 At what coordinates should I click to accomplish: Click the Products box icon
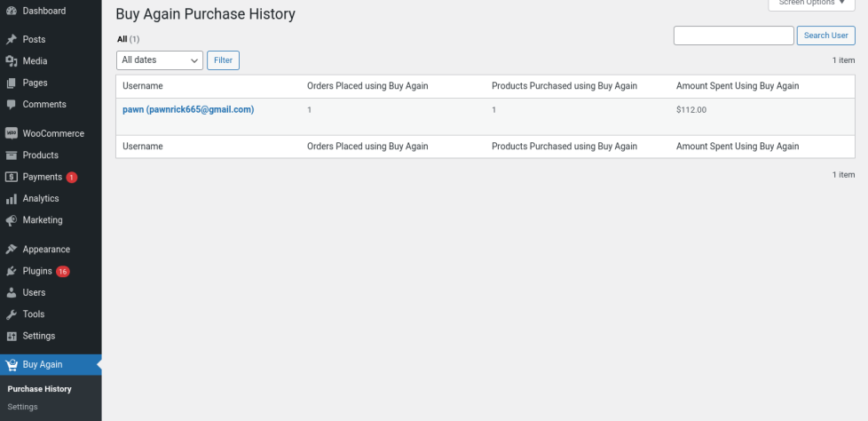(12, 155)
